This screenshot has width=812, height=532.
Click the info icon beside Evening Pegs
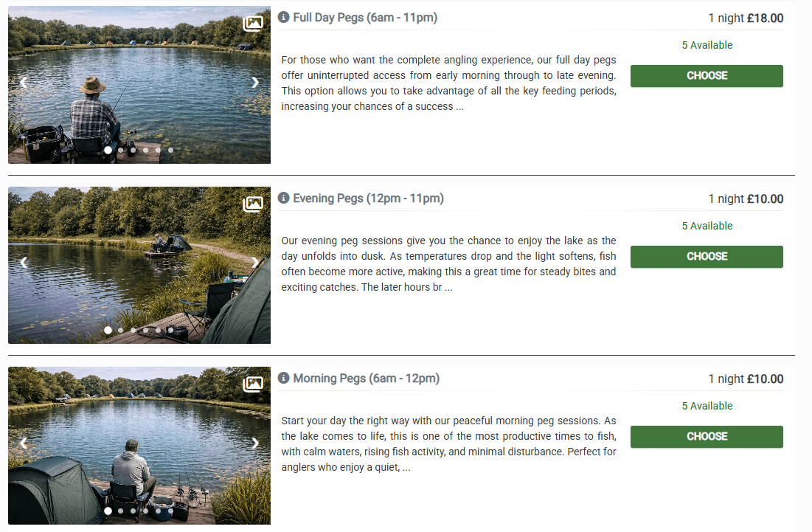pos(283,198)
